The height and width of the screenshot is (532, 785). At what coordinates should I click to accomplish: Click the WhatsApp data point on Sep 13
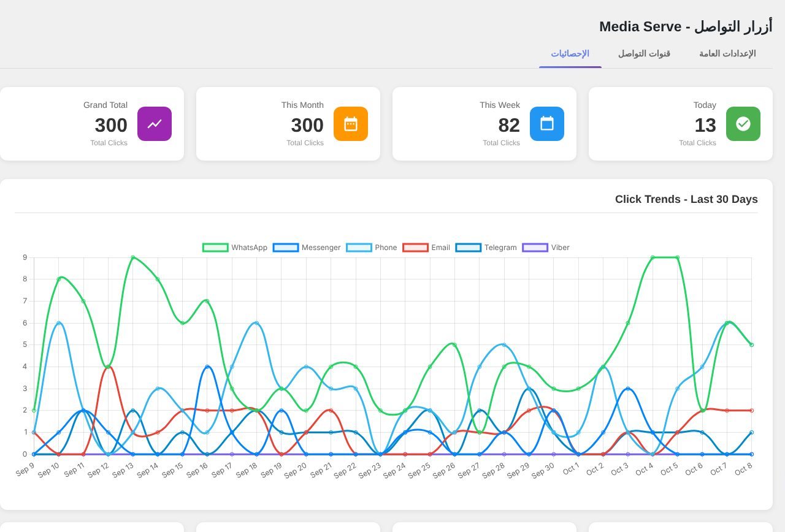(133, 257)
